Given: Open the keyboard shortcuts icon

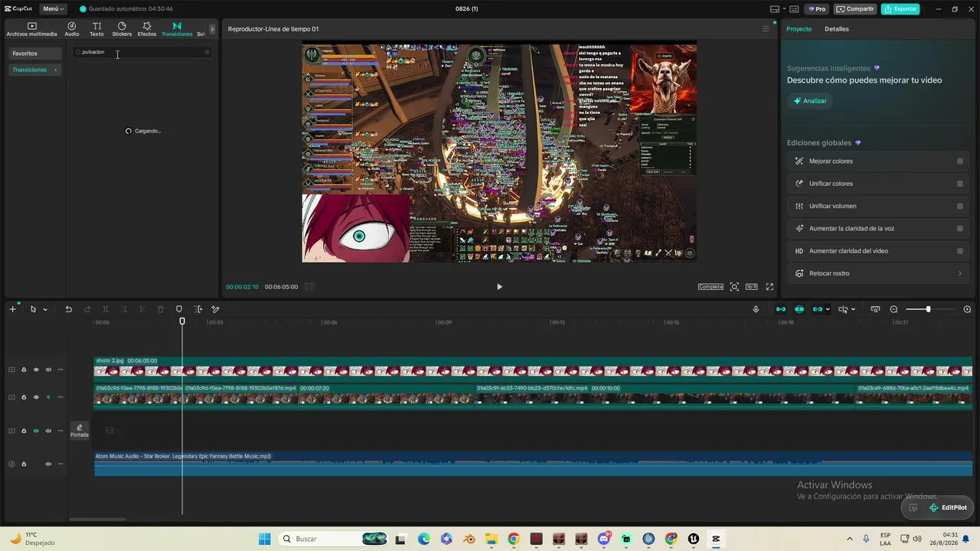Looking at the screenshot, I should click(794, 9).
